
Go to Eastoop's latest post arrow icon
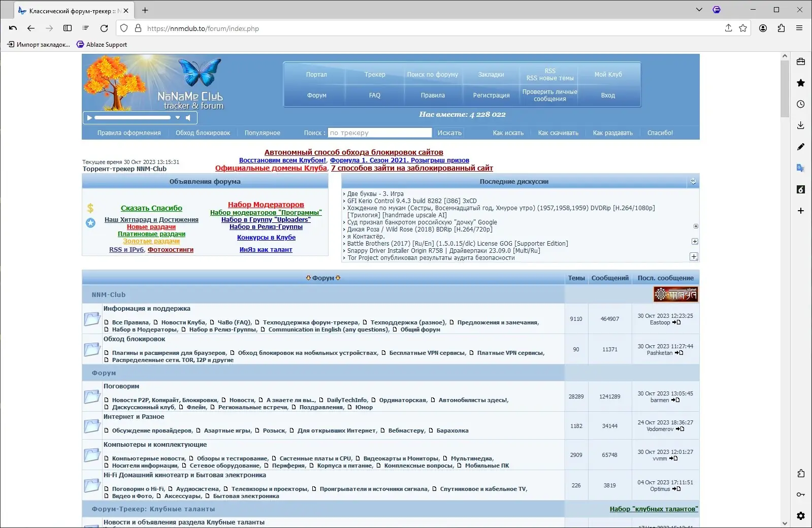[676, 322]
